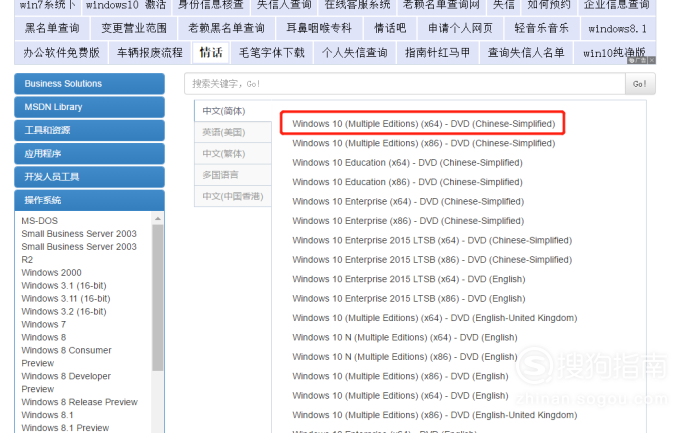Open the 查询失信人名单 ad link
Viewport: 692px width, 433px height.
[x=526, y=53]
